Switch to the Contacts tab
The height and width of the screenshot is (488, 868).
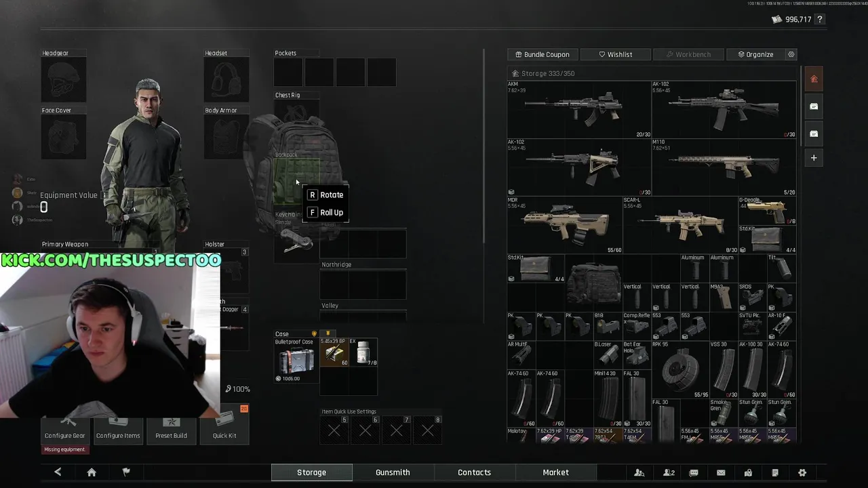click(x=474, y=472)
